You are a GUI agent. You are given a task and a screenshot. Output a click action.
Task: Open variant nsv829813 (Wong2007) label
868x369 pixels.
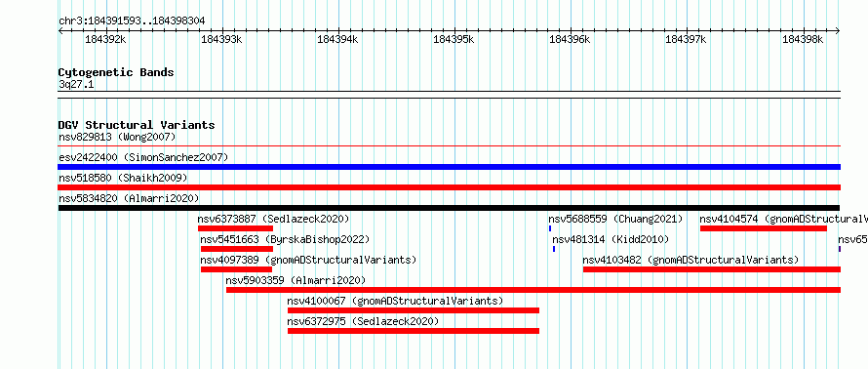tap(117, 137)
